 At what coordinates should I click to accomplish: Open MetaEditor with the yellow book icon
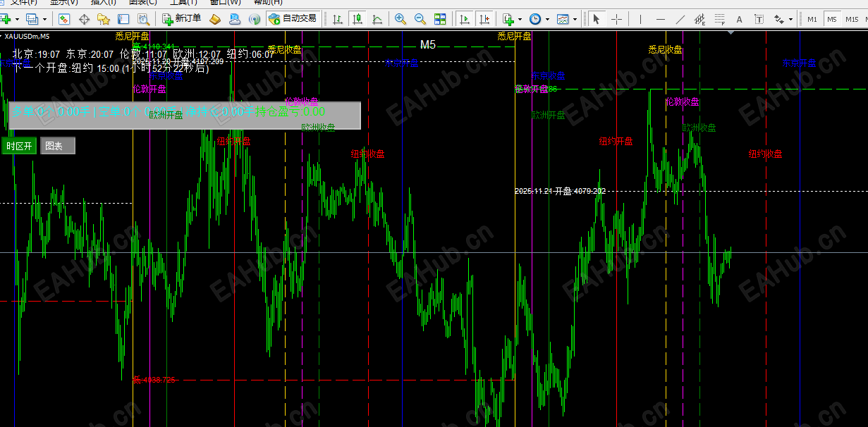click(x=216, y=19)
